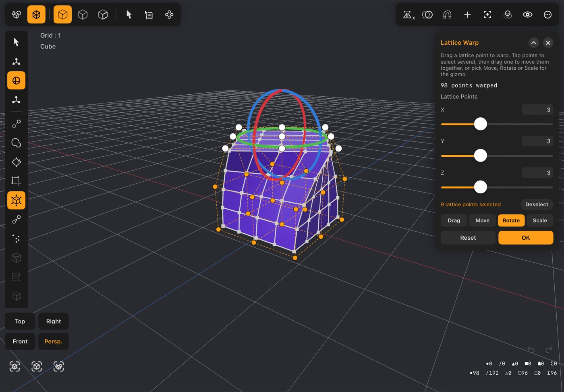Click the "Grid : 1" label

point(51,35)
